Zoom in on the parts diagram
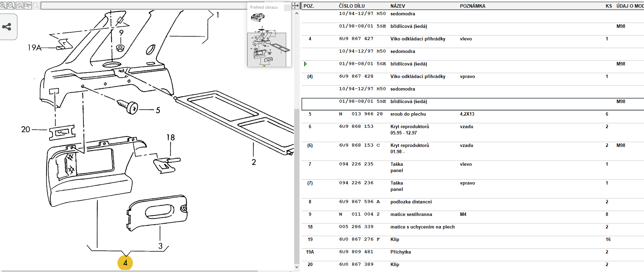Screen dimensions: 644x272 point(3,5)
